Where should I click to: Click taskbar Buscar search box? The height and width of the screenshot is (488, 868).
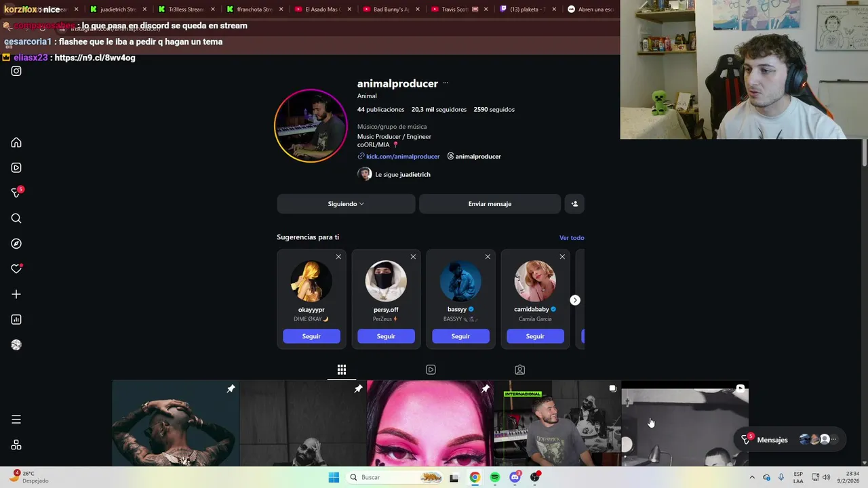coord(395,477)
